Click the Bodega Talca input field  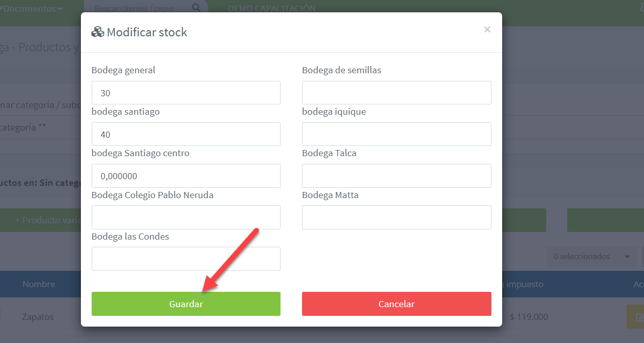[396, 176]
